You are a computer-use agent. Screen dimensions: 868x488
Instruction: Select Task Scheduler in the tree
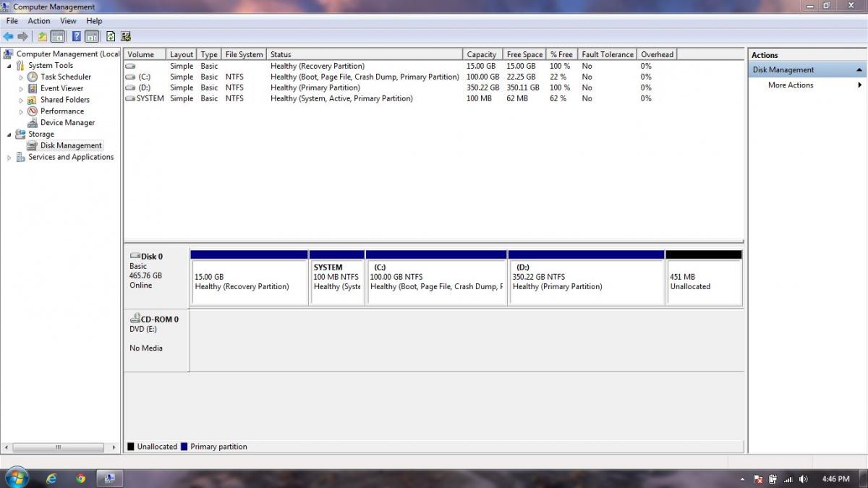coord(65,77)
